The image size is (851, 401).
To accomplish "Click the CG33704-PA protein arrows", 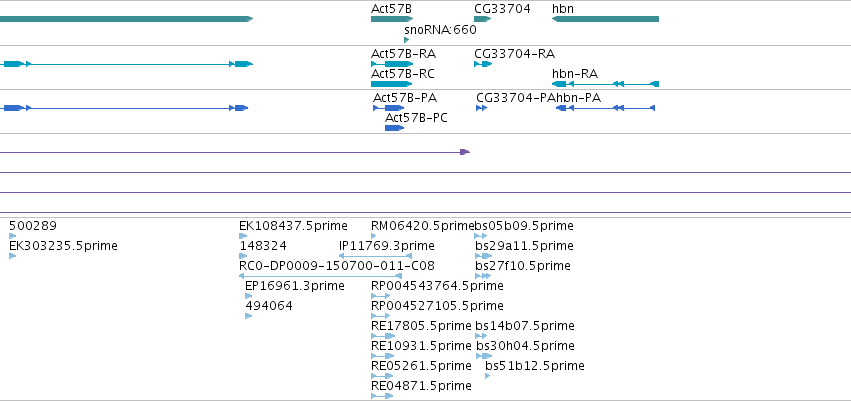I will click(481, 108).
